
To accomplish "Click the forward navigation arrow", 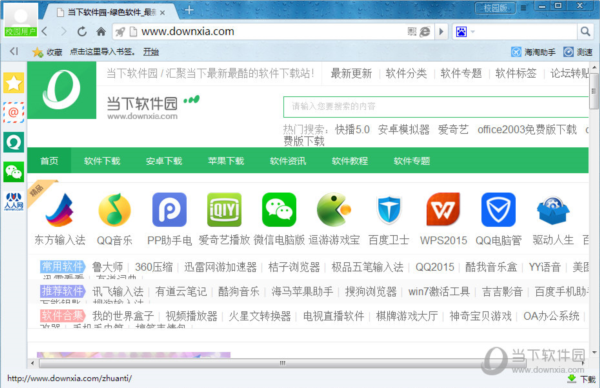I will click(63, 31).
